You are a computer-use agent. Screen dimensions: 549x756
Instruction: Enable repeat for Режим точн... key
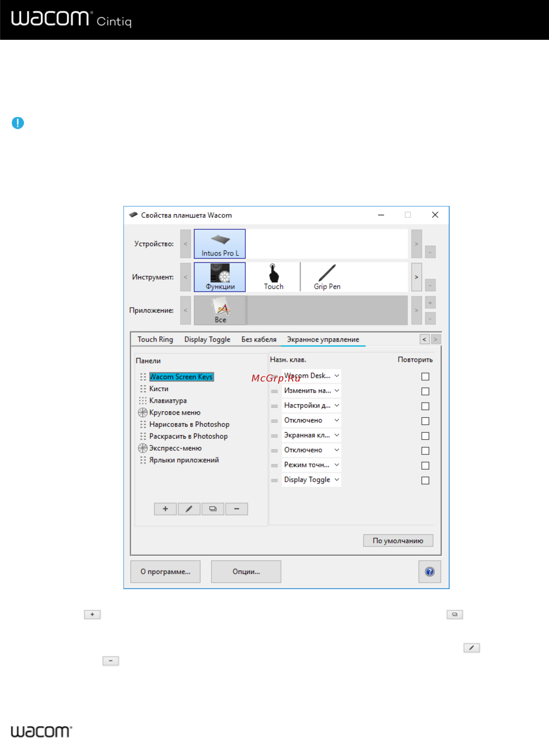point(425,465)
